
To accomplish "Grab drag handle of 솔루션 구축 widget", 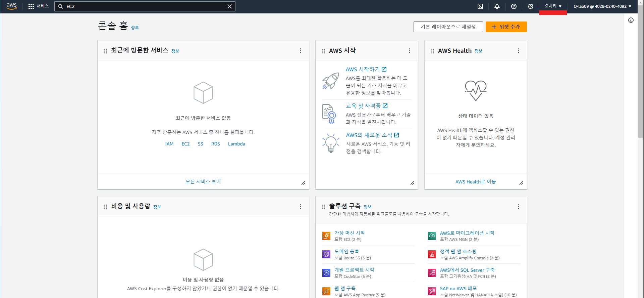I will point(324,207).
